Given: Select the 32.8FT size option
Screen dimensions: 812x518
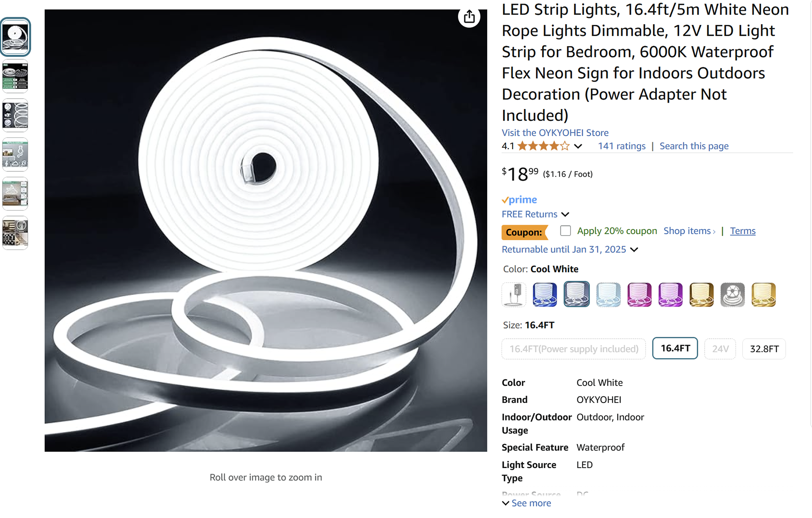Looking at the screenshot, I should point(764,349).
